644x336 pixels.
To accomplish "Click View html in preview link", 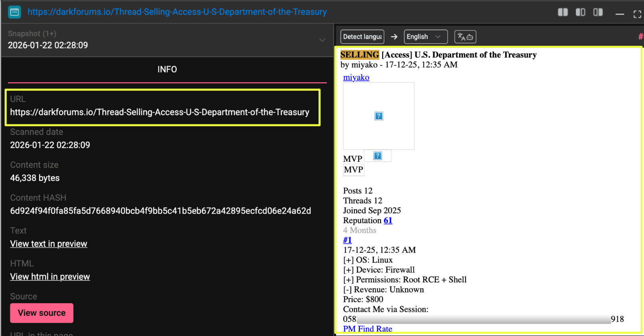I will click(x=50, y=277).
